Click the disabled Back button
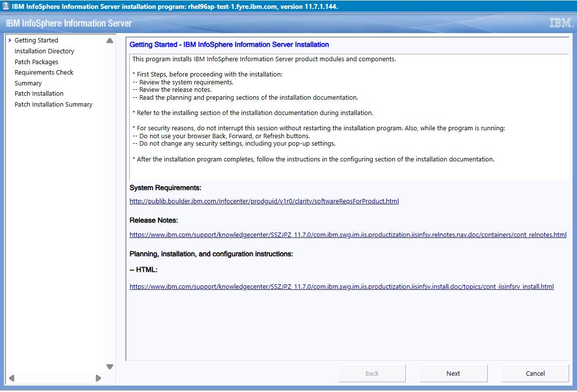 (372, 373)
